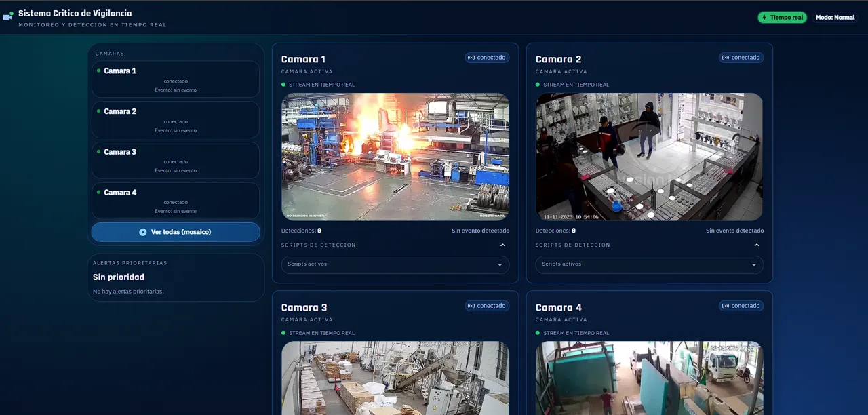868x415 pixels.
Task: Open Camara 3 warehouse video feed
Action: [395, 378]
